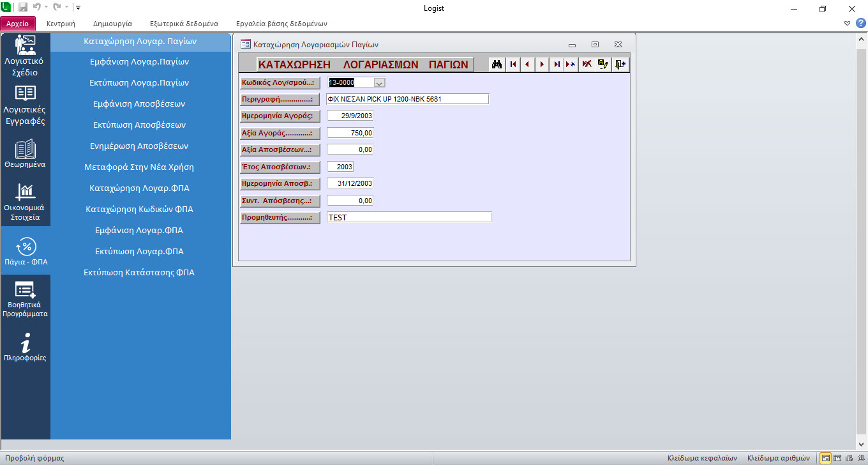Delete the current record with X icon

point(587,65)
